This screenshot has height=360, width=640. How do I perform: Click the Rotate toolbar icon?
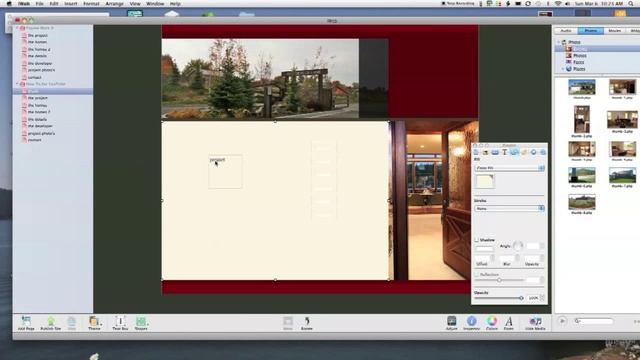[x=307, y=322]
